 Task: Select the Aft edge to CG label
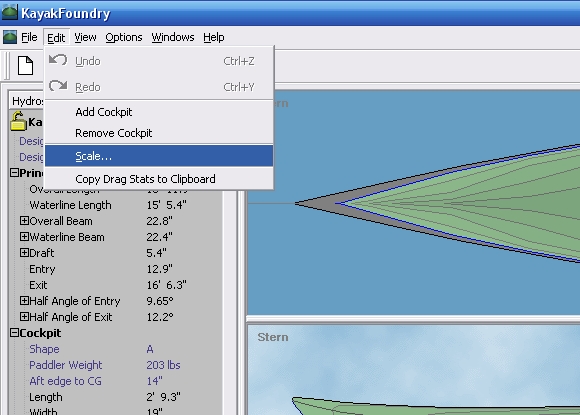[65, 381]
